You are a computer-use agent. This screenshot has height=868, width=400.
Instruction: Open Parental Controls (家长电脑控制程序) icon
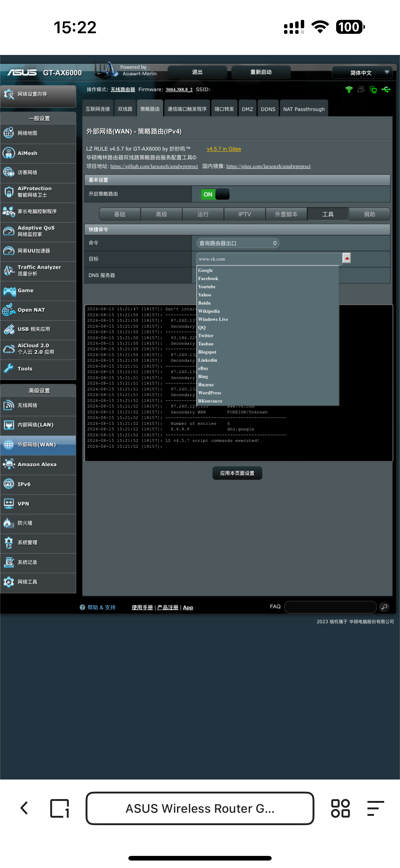[9, 211]
